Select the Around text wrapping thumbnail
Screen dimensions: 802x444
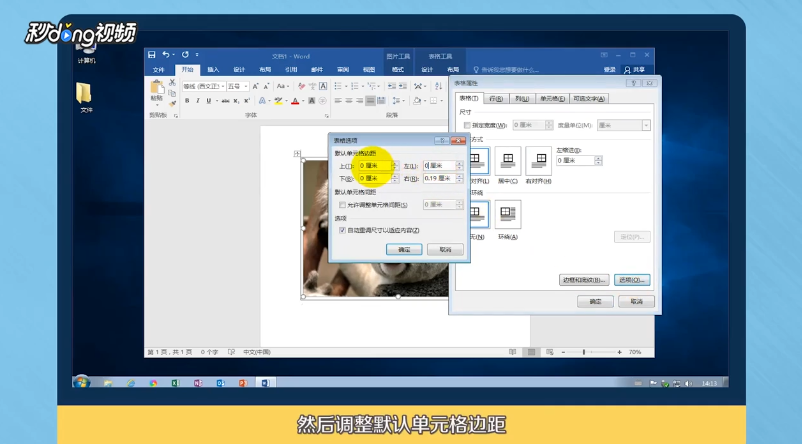[508, 214]
